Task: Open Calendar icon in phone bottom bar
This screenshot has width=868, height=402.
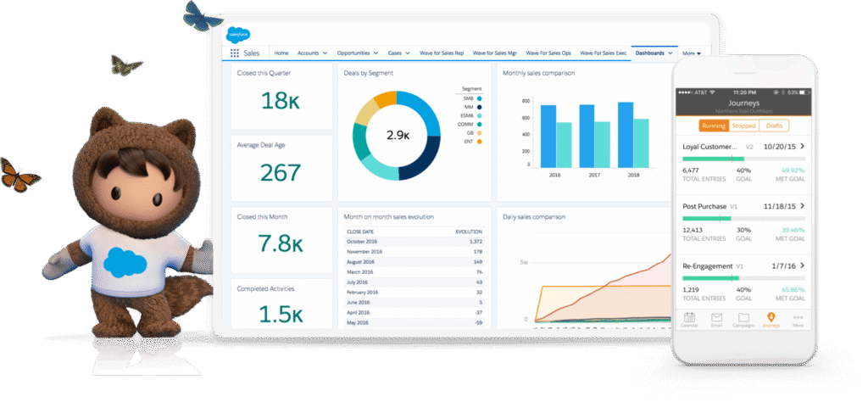Action: coord(689,320)
